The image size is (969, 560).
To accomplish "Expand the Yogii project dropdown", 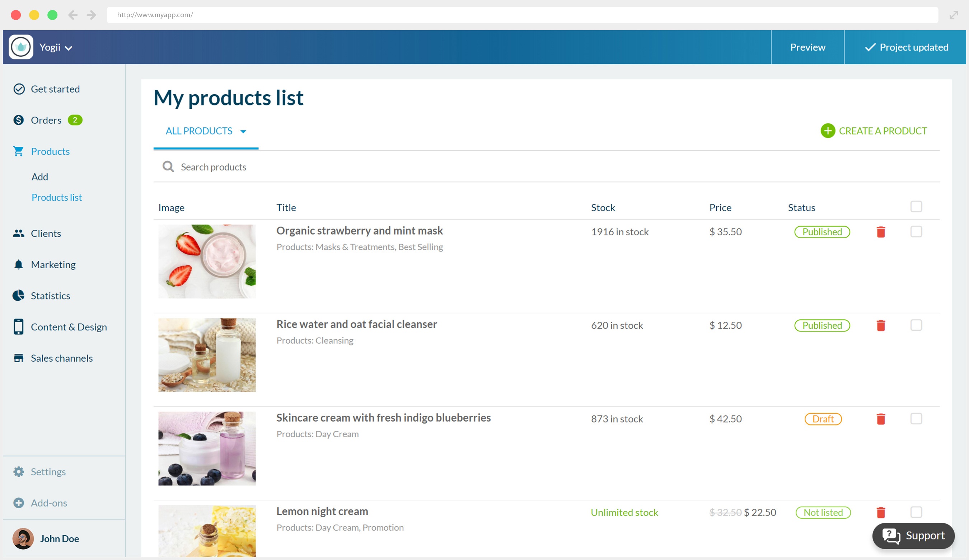I will [x=69, y=48].
